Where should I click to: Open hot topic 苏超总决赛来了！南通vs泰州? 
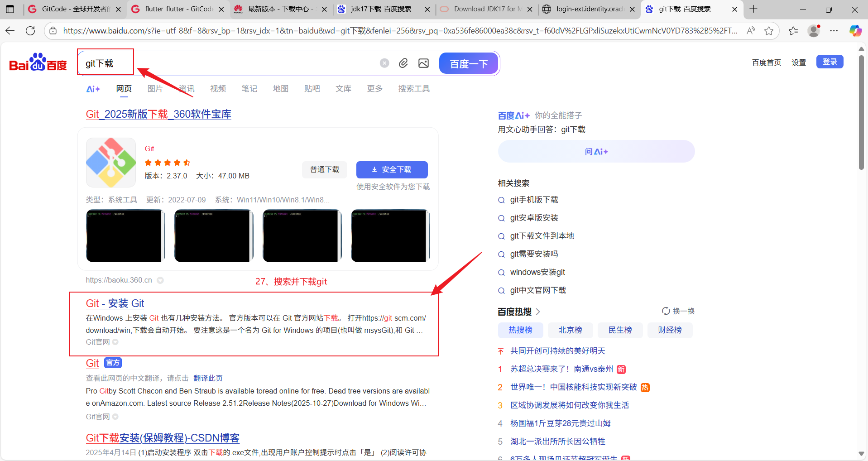click(x=561, y=369)
